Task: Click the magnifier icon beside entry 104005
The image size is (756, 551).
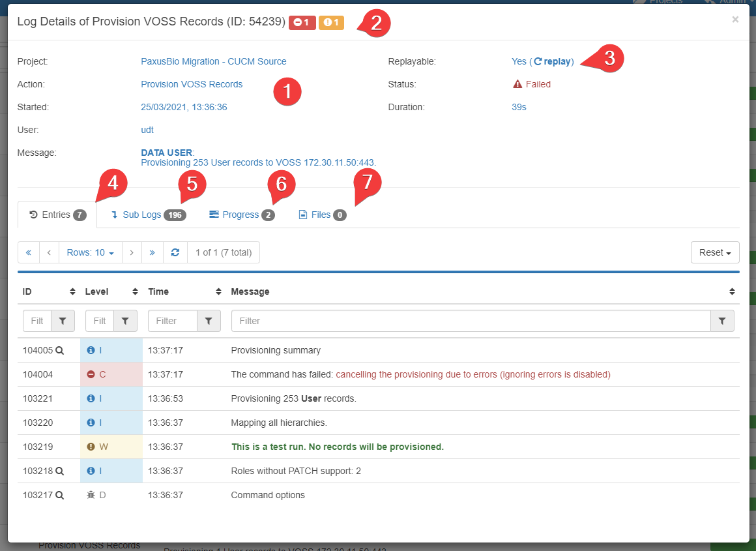Action: [x=59, y=351]
